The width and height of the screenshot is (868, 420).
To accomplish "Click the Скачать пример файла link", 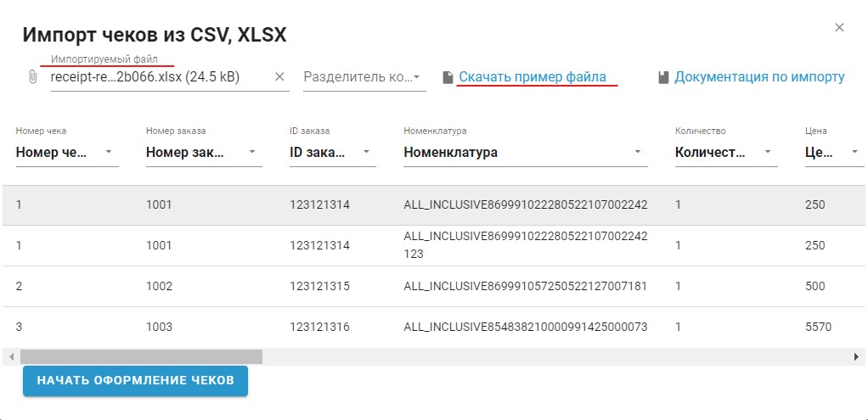I will pos(533,77).
